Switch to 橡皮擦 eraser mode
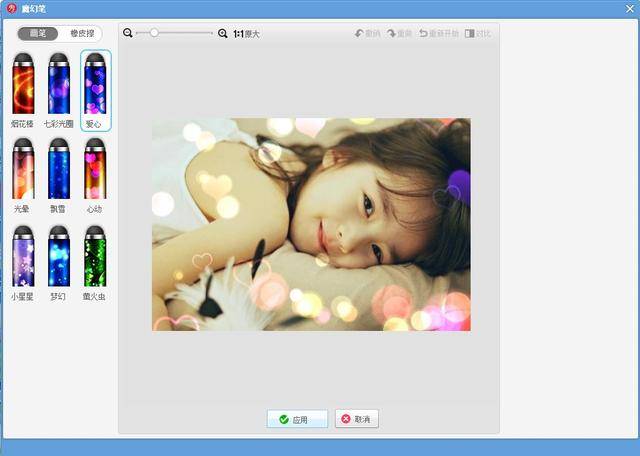Image resolution: width=640 pixels, height=456 pixels. pos(84,33)
